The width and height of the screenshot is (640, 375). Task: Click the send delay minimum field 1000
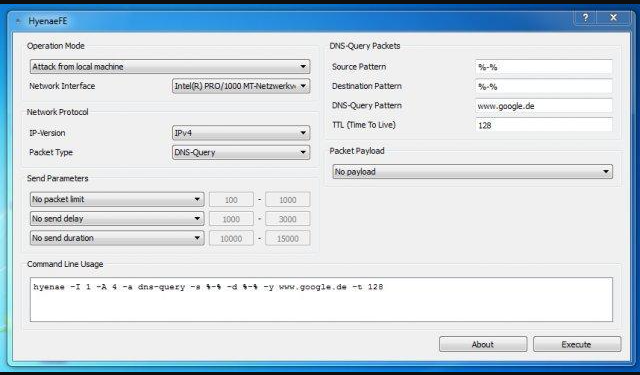[231, 219]
